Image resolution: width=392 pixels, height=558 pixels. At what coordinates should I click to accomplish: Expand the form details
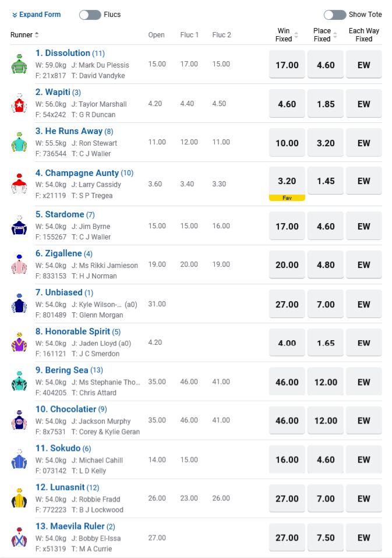[x=36, y=15]
